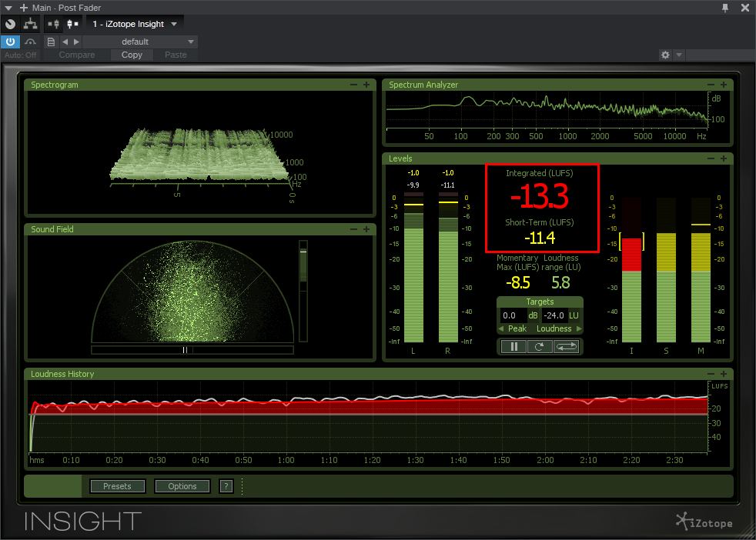The height and width of the screenshot is (540, 756).
Task: Click the 1:00 mark in Loudness History
Action: pos(286,460)
